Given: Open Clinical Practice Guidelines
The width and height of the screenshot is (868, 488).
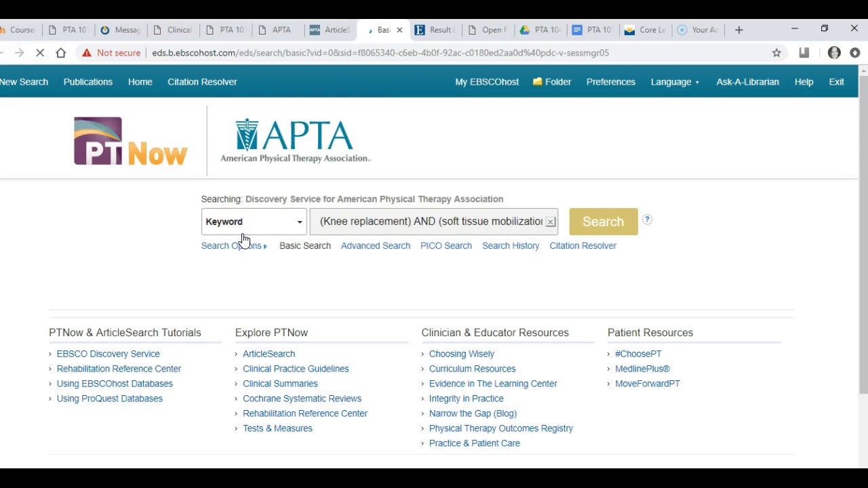Looking at the screenshot, I should click(x=296, y=369).
